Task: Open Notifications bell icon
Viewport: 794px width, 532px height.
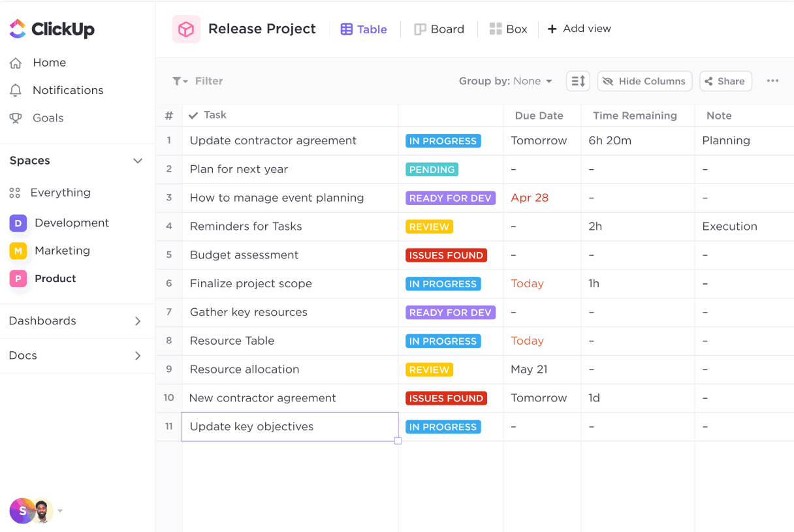Action: 16,90
